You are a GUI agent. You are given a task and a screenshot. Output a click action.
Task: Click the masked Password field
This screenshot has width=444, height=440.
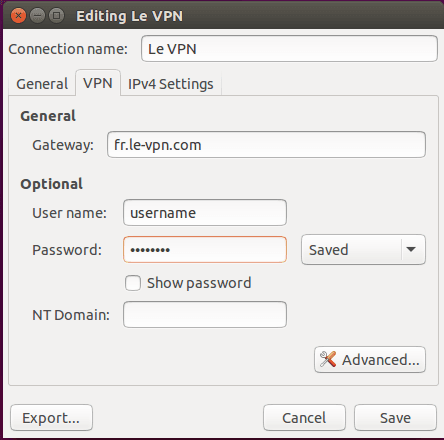pos(205,250)
